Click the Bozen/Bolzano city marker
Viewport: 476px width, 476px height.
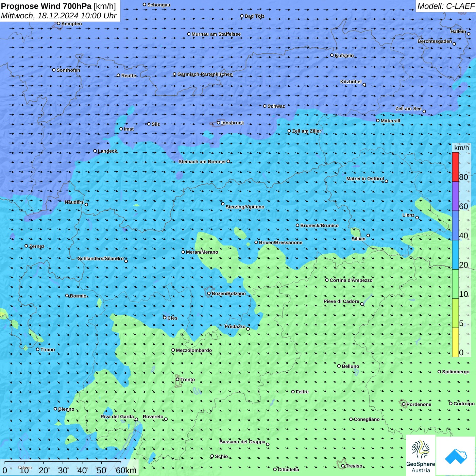pyautogui.click(x=209, y=293)
